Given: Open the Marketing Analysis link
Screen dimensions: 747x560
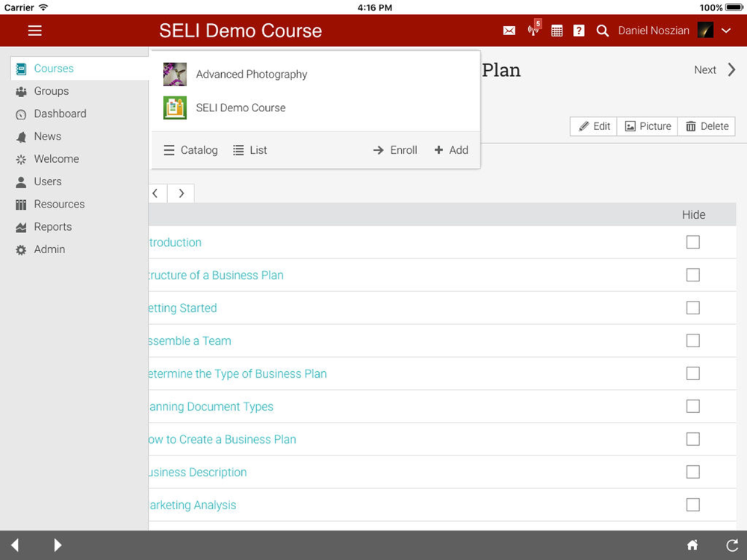Looking at the screenshot, I should coord(193,505).
